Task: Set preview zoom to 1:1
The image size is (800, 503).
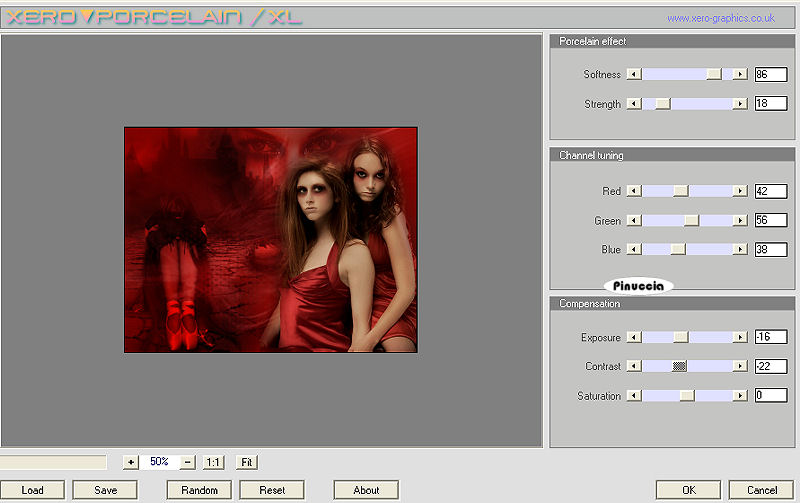Action: (213, 462)
